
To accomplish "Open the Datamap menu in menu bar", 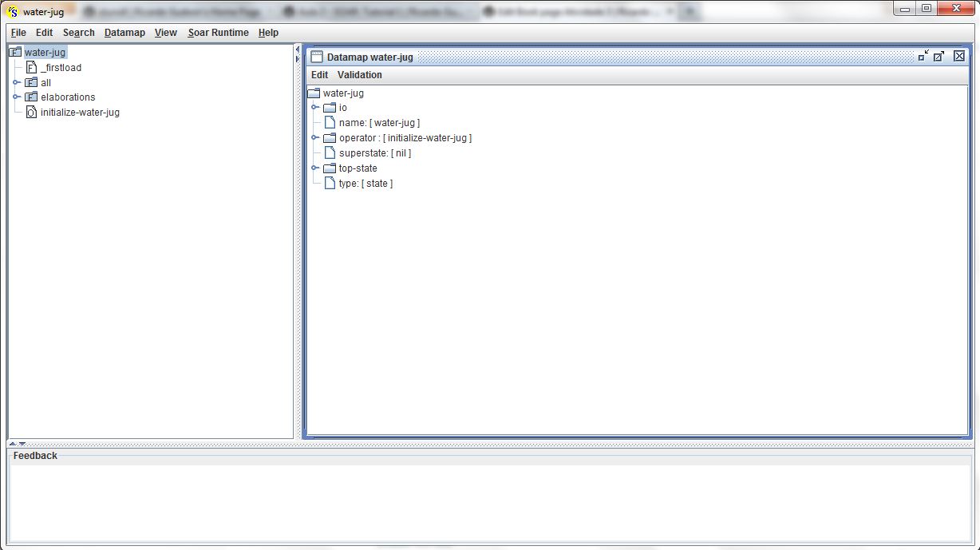I will click(124, 33).
